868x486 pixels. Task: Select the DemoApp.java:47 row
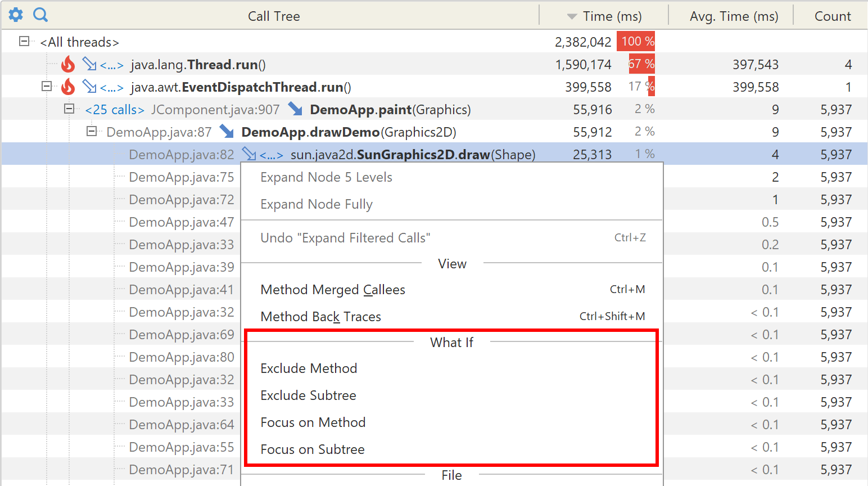181,222
